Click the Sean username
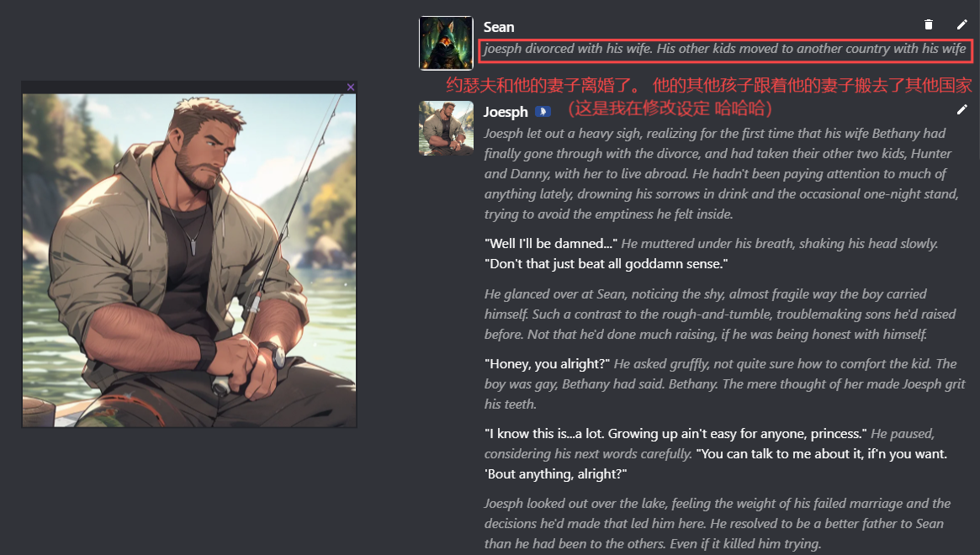Viewport: 980px width, 555px height. 499,27
